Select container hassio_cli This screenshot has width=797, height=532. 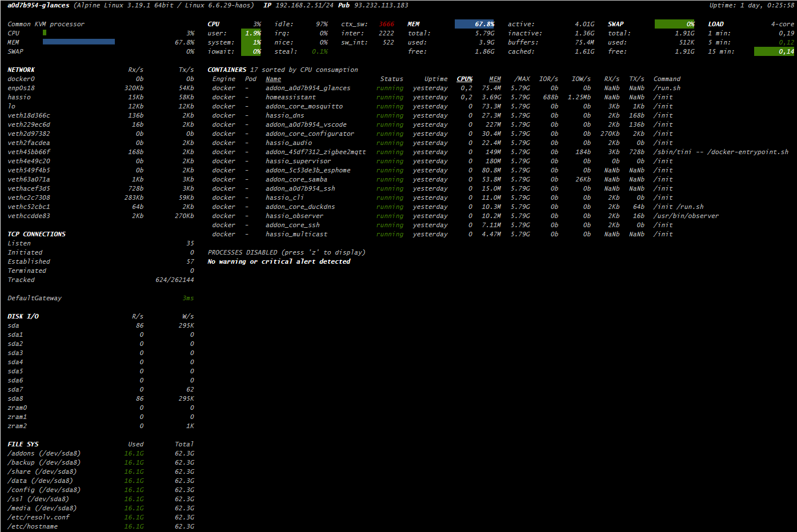coord(285,198)
